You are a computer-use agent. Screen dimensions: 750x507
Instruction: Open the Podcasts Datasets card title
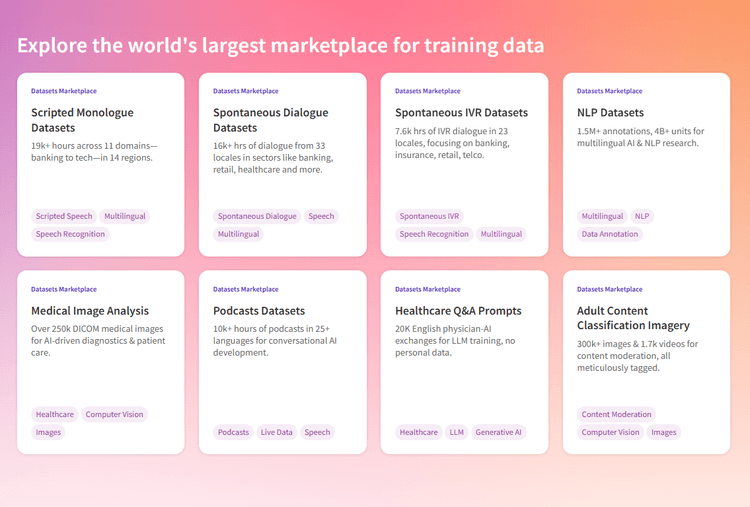(x=259, y=311)
